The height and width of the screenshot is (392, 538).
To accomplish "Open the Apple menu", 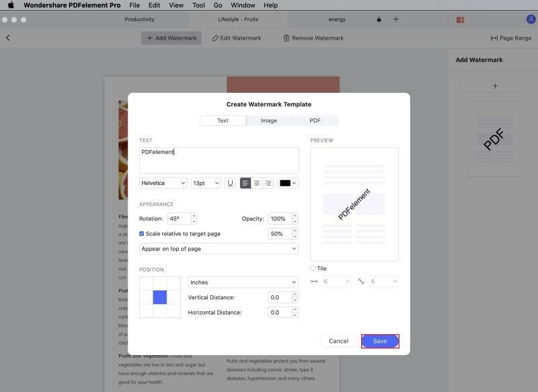I will coord(11,5).
